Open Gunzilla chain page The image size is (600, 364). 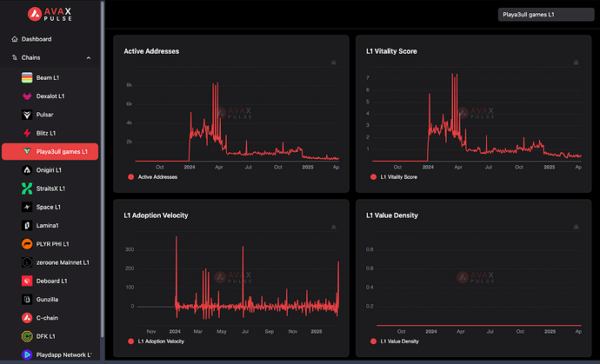pos(47,300)
